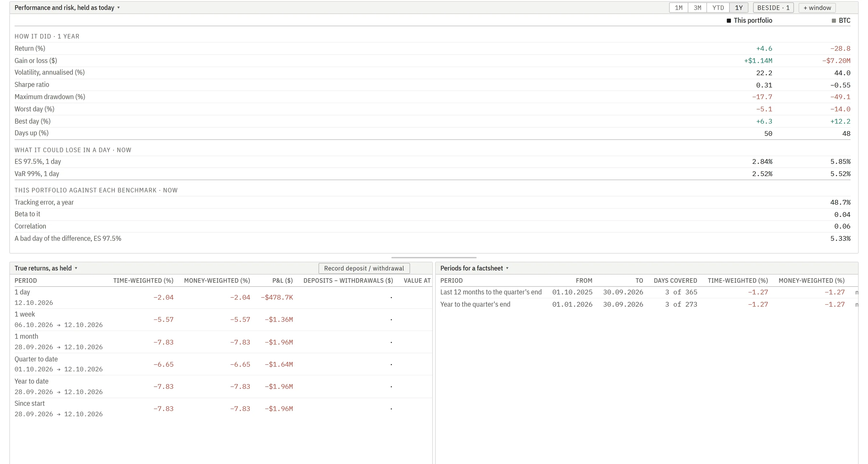Screen dimensions: 868x464
Task: Click the DEPOSITS − WITHDRAWALS ($) column header
Action: pos(348,280)
